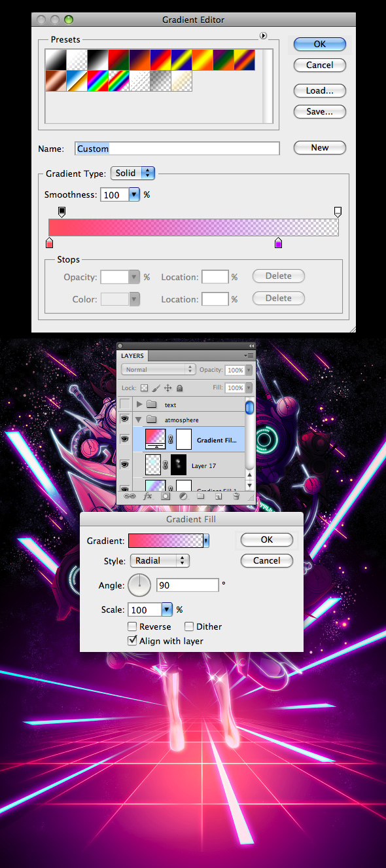Collapse the Layers panel with double-arrow icon

click(x=251, y=346)
